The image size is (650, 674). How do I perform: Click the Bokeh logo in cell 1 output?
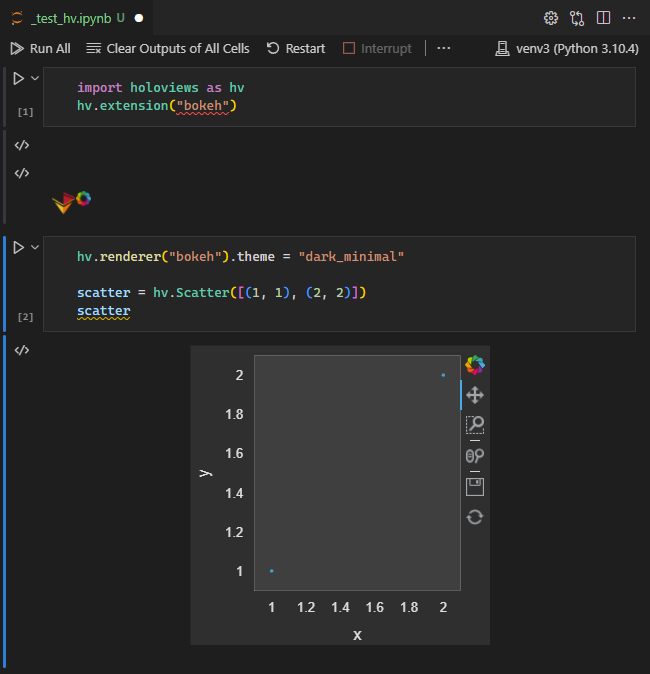[x=83, y=198]
